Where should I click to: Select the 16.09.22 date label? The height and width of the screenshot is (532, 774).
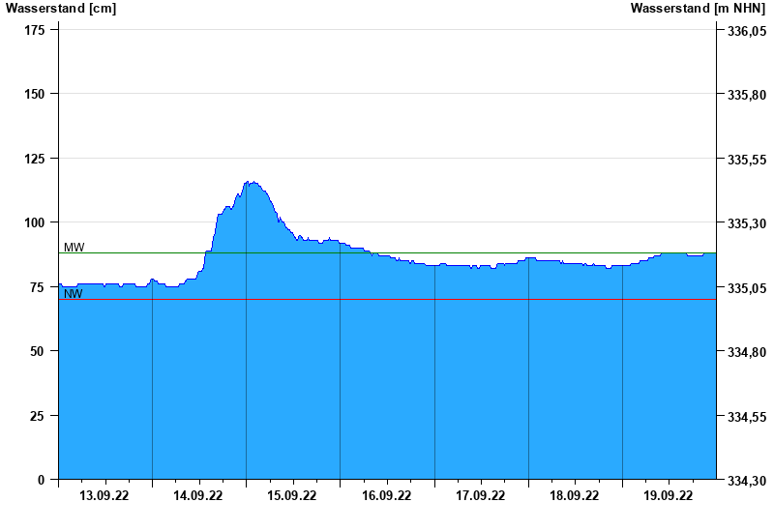[387, 496]
